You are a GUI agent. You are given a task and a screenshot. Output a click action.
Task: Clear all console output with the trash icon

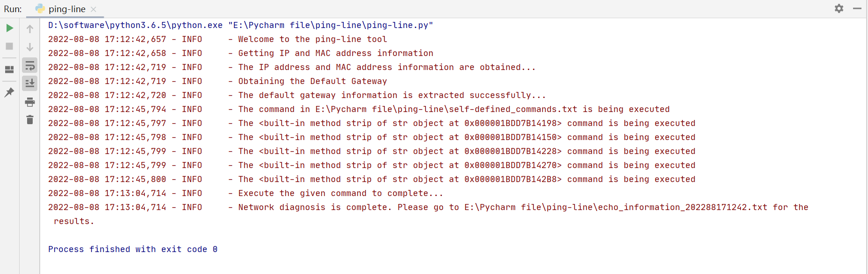pos(29,120)
